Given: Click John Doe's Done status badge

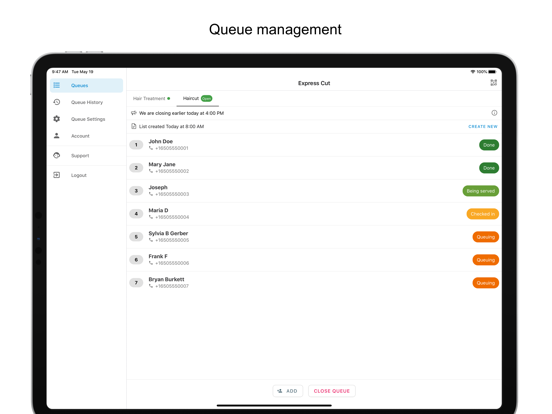Looking at the screenshot, I should (x=489, y=145).
